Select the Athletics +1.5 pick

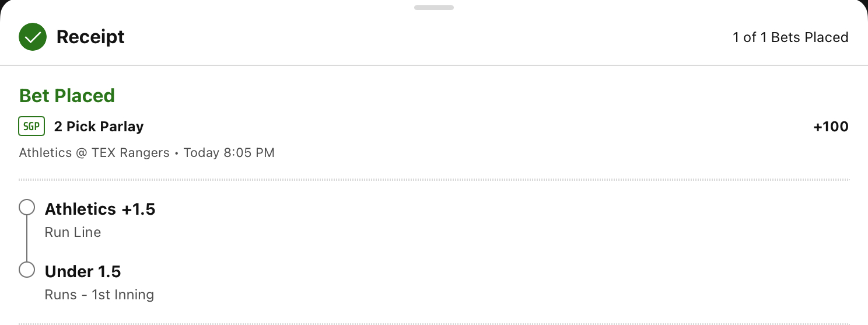coord(100,209)
